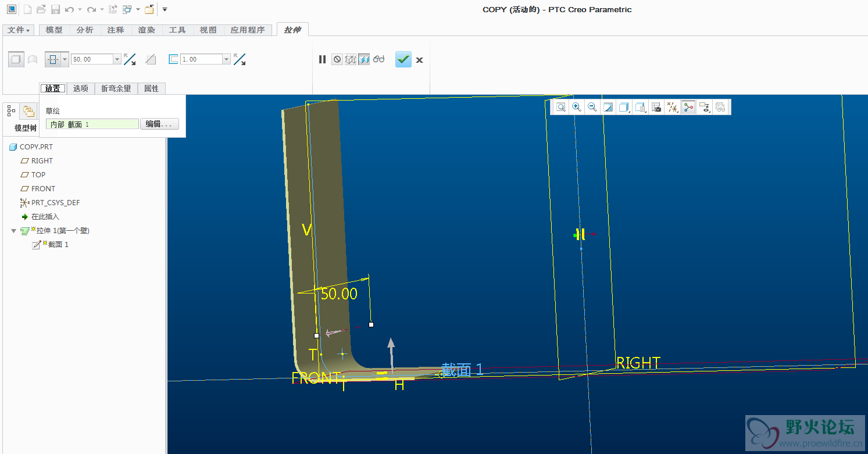Click the Undo arrow icon
Screen dimensions: 868x454
click(x=70, y=9)
